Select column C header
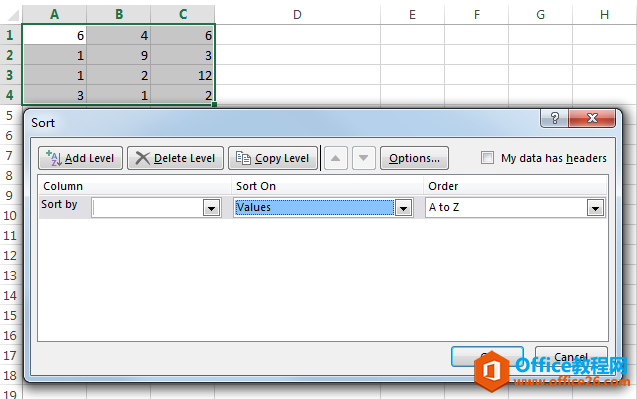 [x=183, y=15]
